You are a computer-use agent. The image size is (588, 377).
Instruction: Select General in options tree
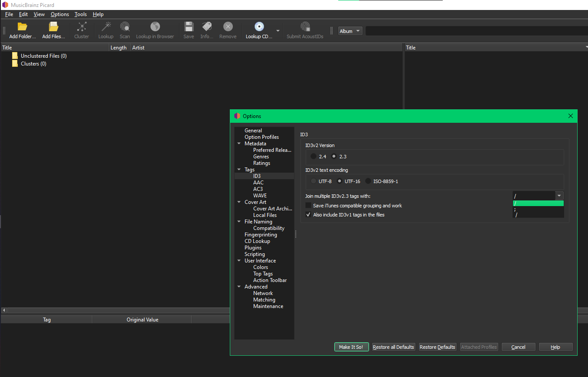coord(253,131)
